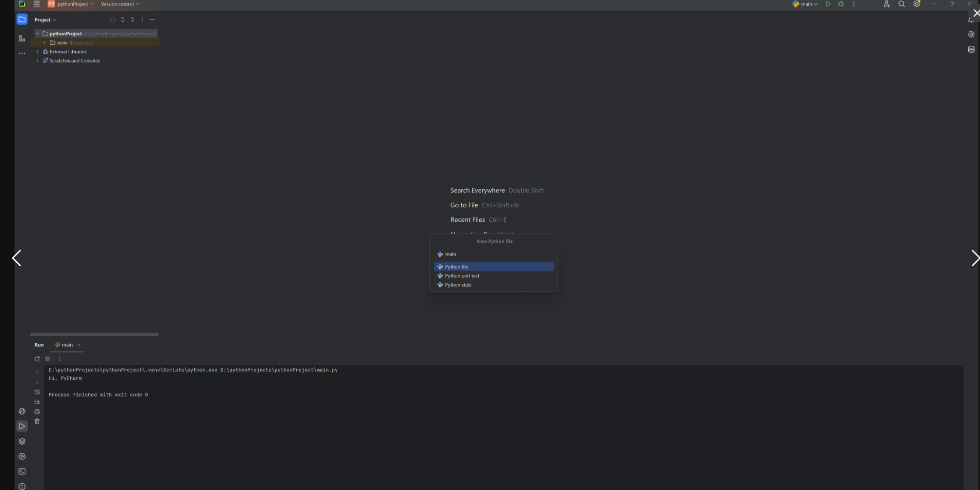The image size is (980, 490).
Task: Open the Database tool window
Action: [971, 49]
